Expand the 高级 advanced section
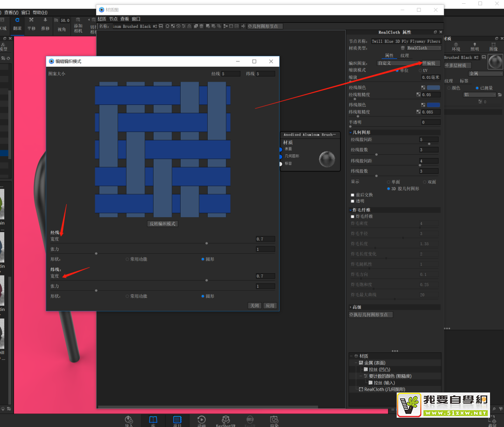This screenshot has width=504, height=427. [x=350, y=307]
